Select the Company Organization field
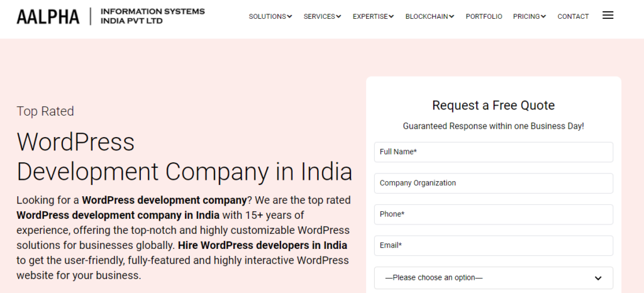The height and width of the screenshot is (293, 644). tap(493, 183)
